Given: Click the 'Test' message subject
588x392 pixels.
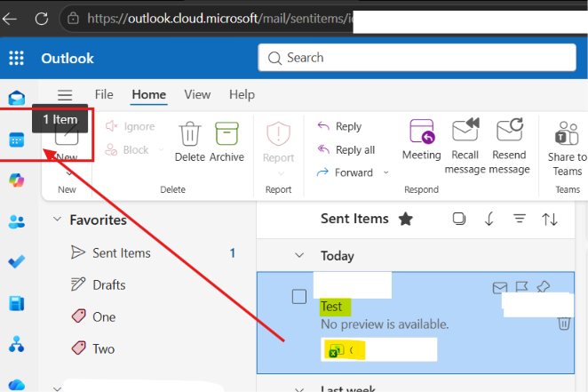Looking at the screenshot, I should (331, 307).
